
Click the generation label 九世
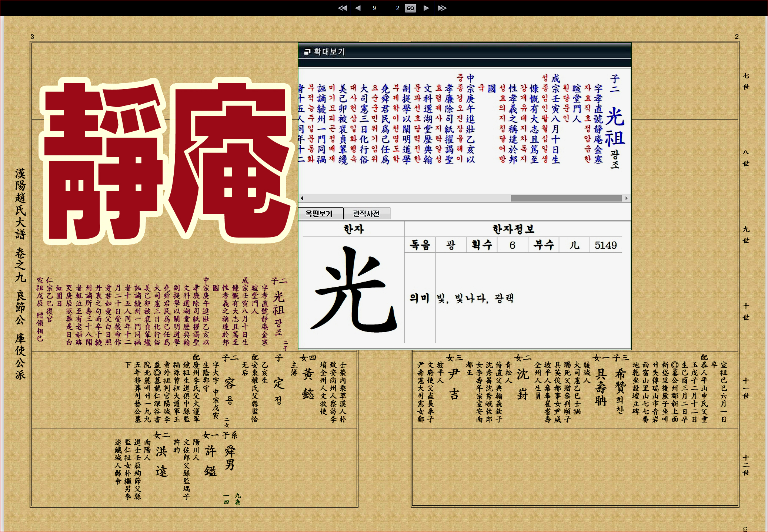pyautogui.click(x=746, y=235)
